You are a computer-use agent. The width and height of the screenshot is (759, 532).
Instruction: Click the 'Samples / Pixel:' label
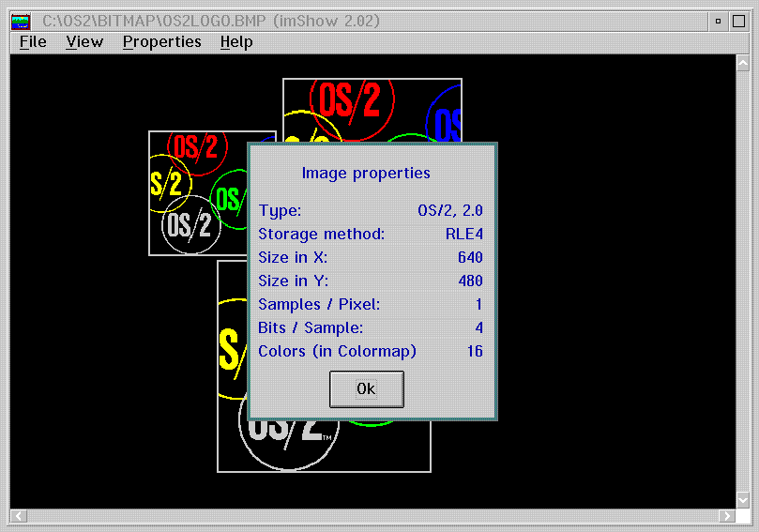pos(320,305)
